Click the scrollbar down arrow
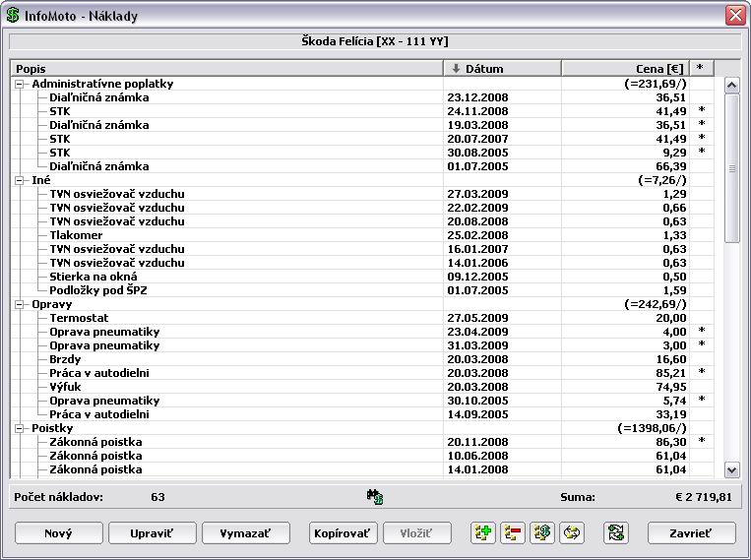Image resolution: width=751 pixels, height=560 pixels. pyautogui.click(x=731, y=469)
